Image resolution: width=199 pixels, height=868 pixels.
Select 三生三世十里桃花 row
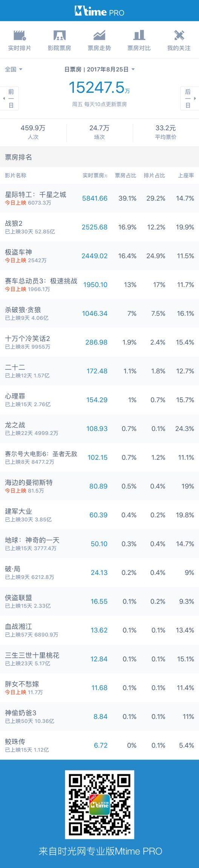point(99,659)
